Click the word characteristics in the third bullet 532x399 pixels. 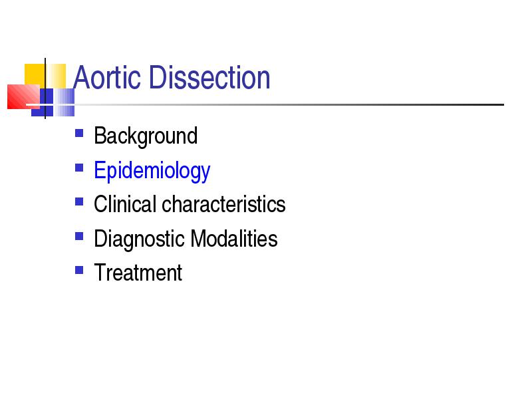(x=223, y=204)
